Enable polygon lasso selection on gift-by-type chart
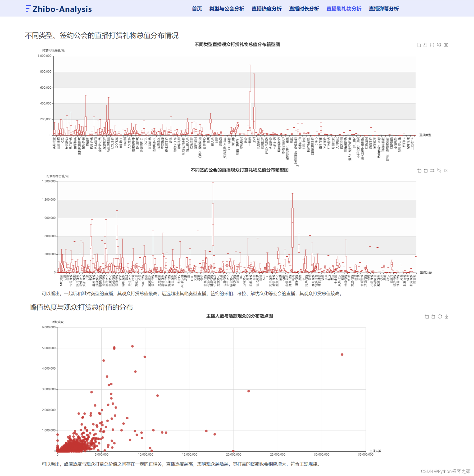This screenshot has height=476, width=474. pos(439,45)
